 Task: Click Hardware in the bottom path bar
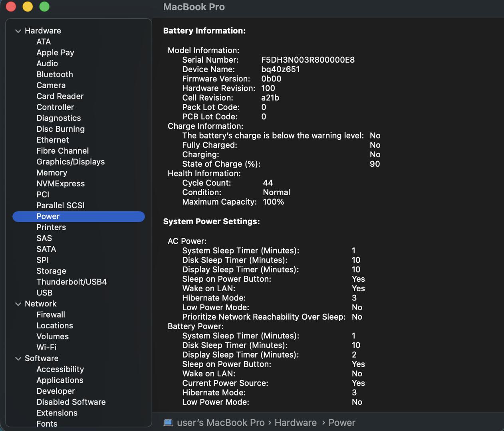coord(296,423)
